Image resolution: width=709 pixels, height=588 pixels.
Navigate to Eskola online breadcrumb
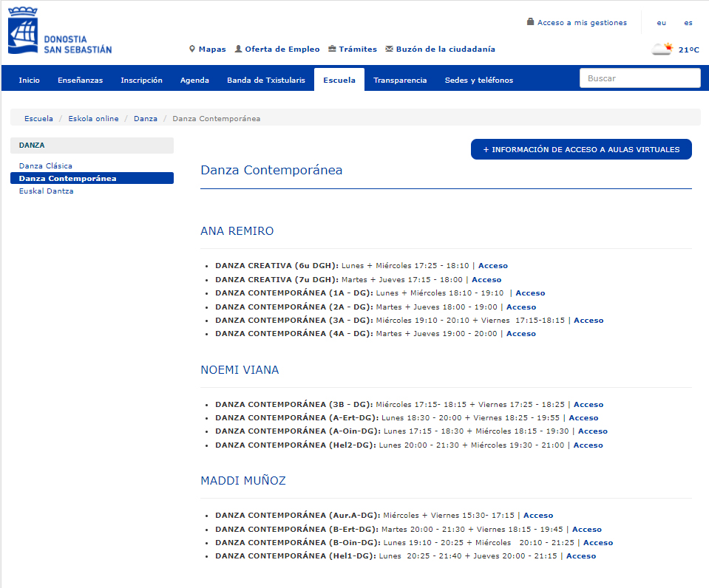93,118
